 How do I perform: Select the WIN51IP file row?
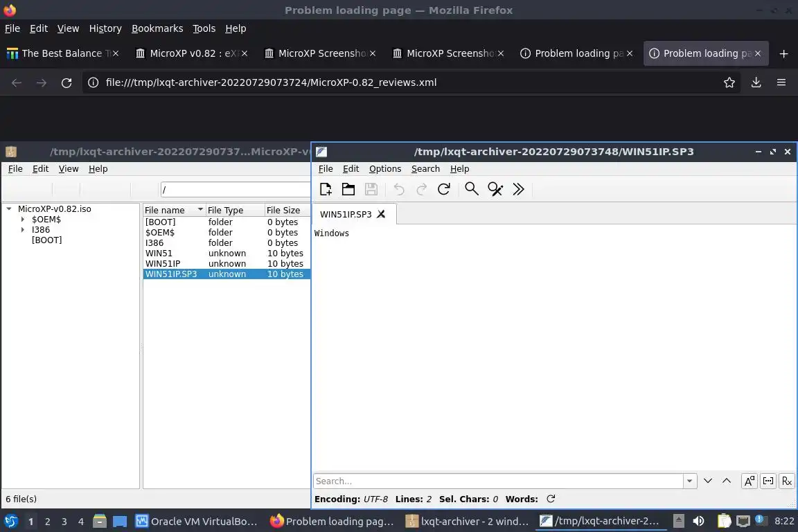[x=227, y=264]
